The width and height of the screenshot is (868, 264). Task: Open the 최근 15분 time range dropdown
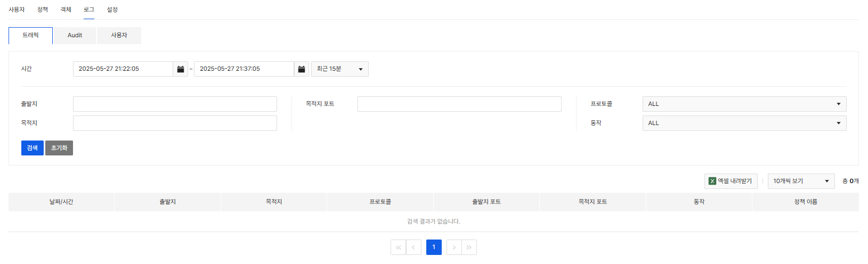click(x=340, y=69)
